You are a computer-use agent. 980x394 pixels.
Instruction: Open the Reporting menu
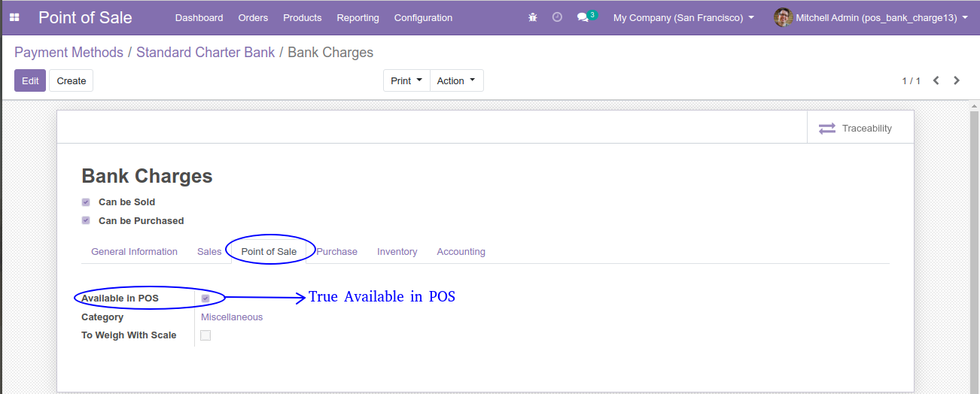[358, 17]
